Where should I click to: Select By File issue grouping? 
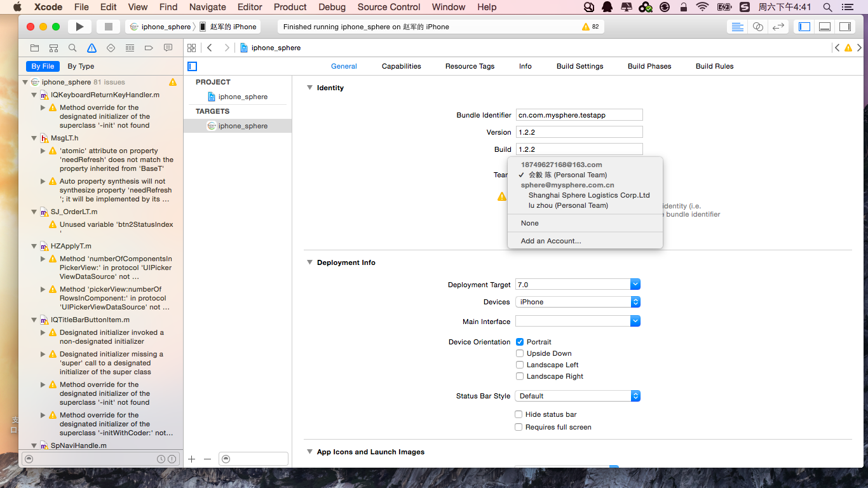(x=43, y=66)
